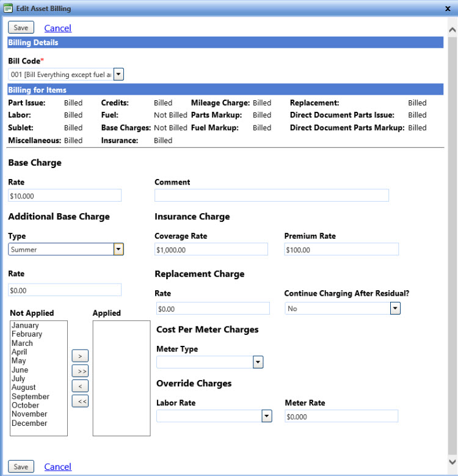Click the Direct Document Parts Markup label
Screen dimensions: 458x476
pos(347,128)
